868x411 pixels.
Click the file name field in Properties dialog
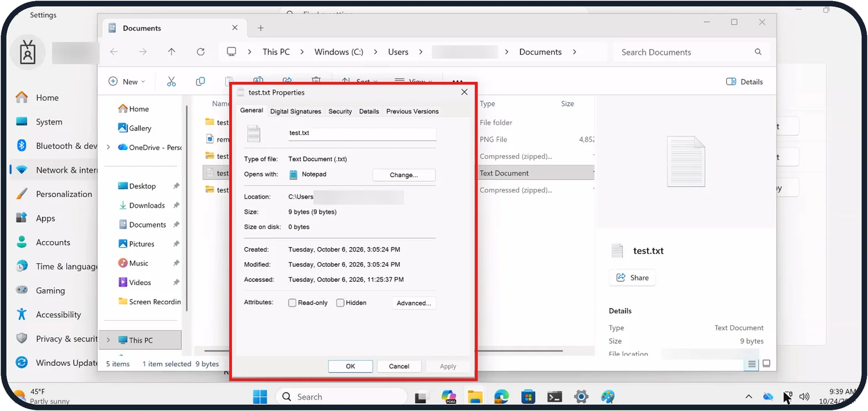(362, 133)
